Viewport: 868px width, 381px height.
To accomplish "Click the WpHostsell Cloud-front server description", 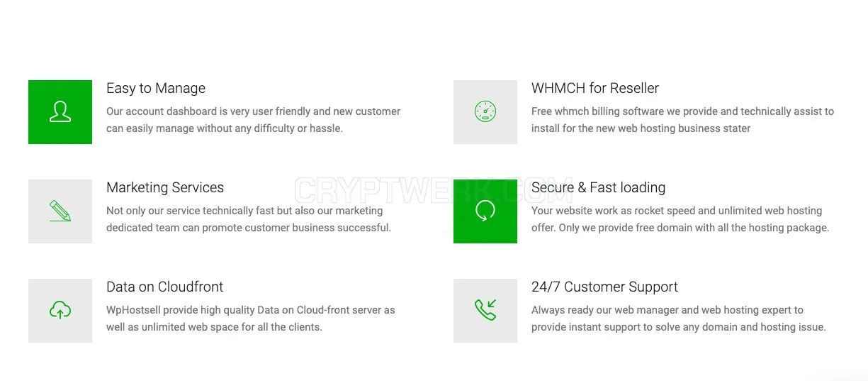I will (x=251, y=319).
